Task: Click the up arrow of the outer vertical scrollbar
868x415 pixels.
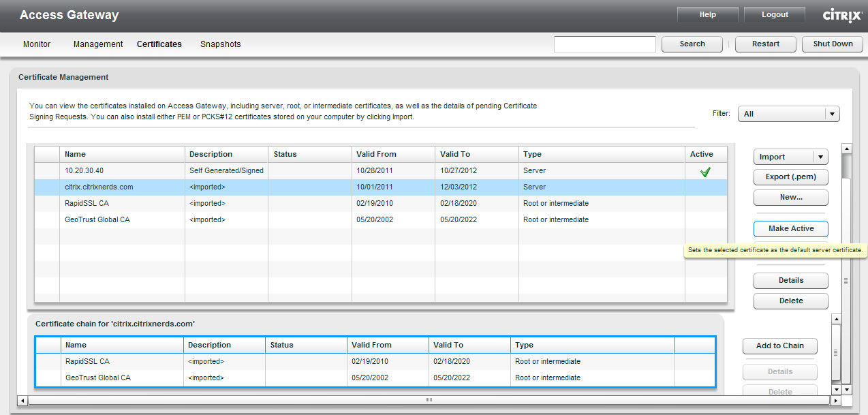Action: [x=847, y=148]
